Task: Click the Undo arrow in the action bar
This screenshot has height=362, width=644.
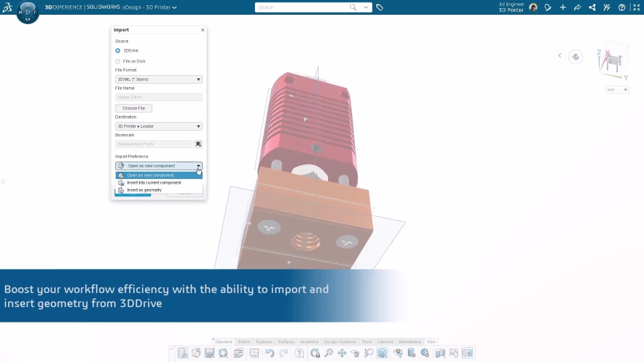Action: click(x=270, y=353)
